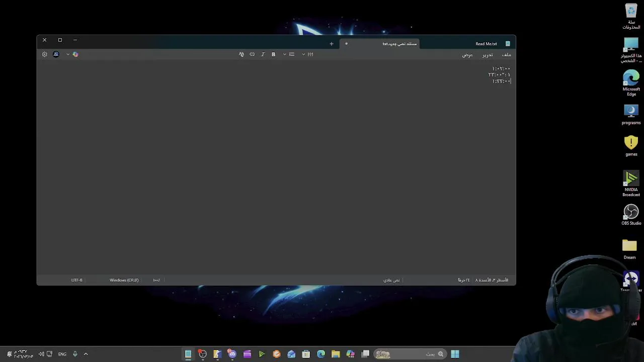Click the unsaved-changes dot on the active tab
The image size is (644, 362).
(x=346, y=44)
